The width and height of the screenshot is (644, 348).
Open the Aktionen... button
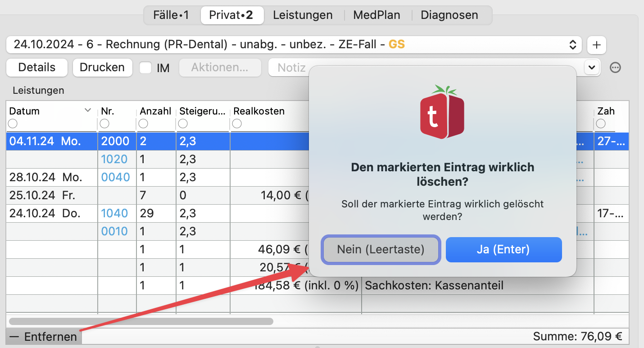(220, 68)
